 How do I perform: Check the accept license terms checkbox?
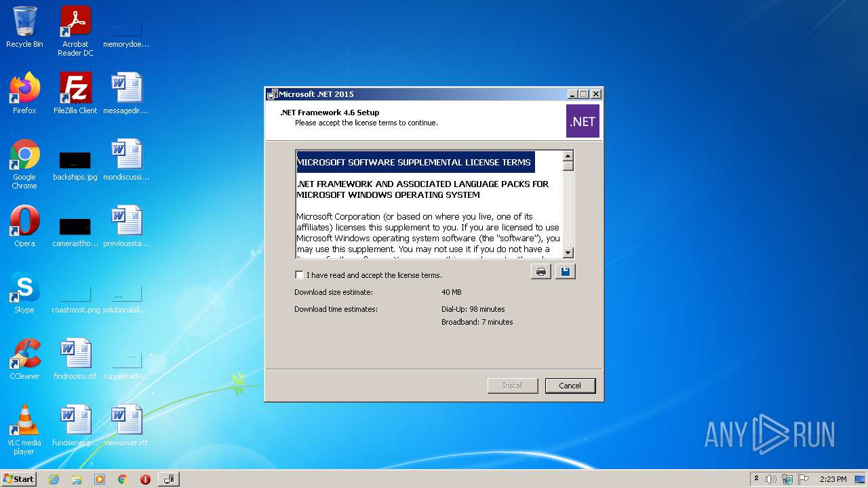pos(299,274)
